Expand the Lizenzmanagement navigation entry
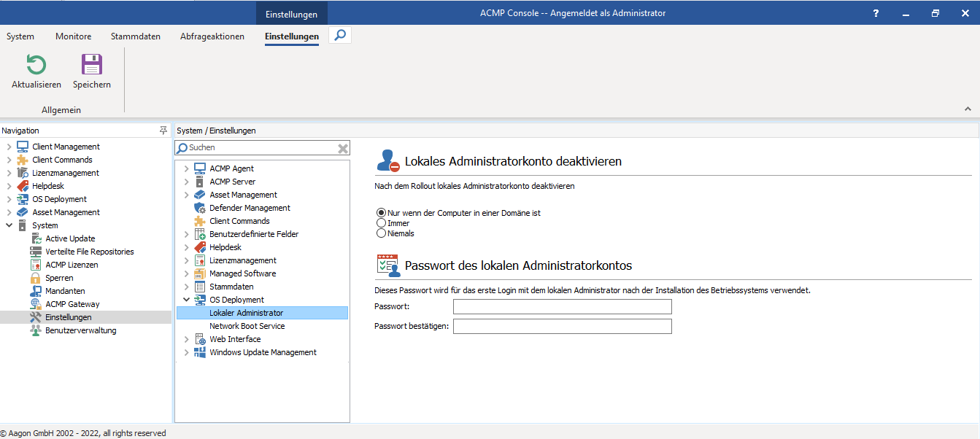Viewport: 980px width, 439px height. tap(9, 172)
